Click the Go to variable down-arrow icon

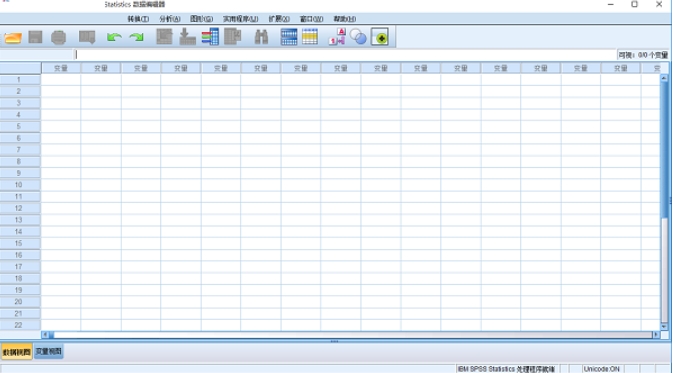(x=187, y=37)
